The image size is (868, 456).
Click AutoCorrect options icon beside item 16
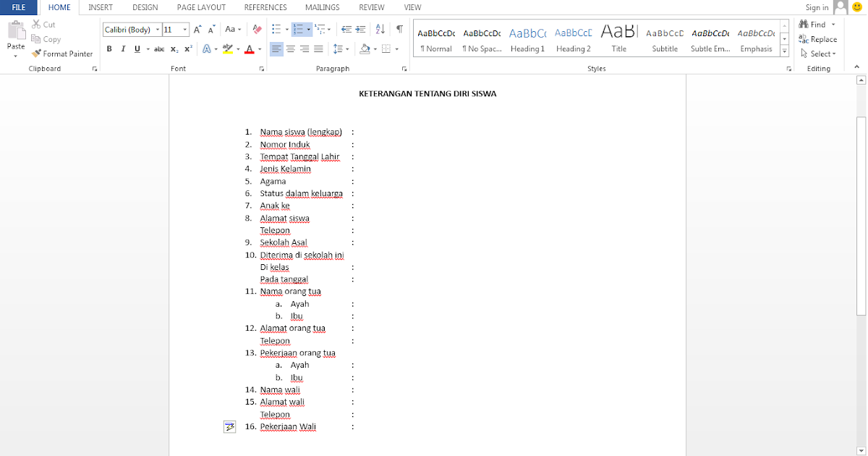(229, 426)
